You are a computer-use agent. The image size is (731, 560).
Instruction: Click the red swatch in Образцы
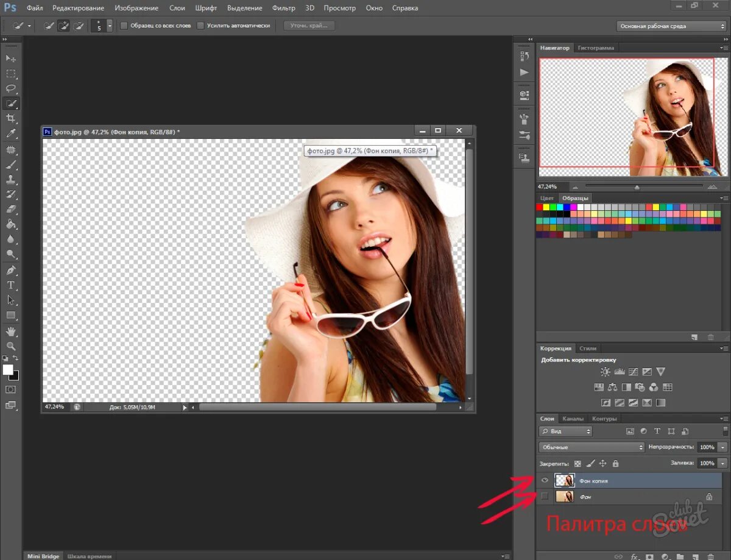(540, 207)
